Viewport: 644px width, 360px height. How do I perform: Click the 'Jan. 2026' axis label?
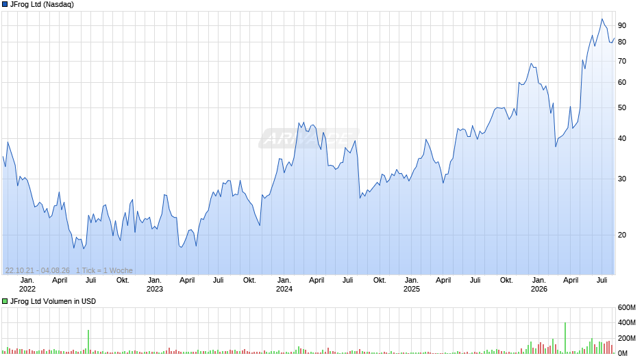[539, 285]
